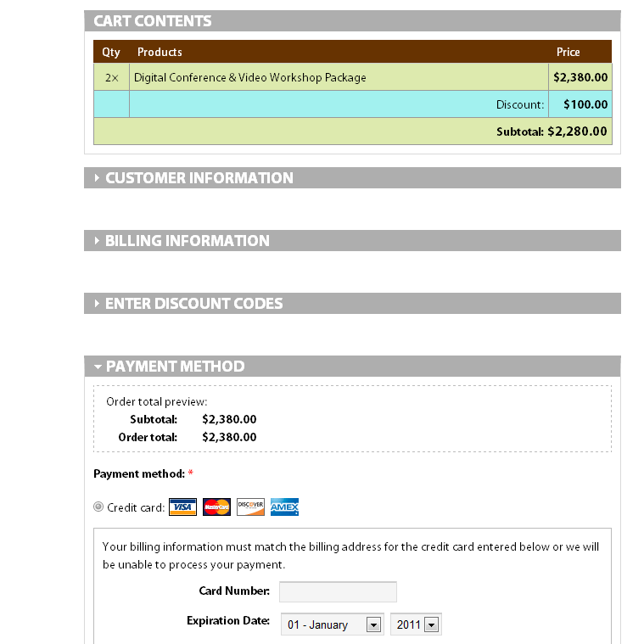Collapse the Payment Method section

tap(175, 367)
